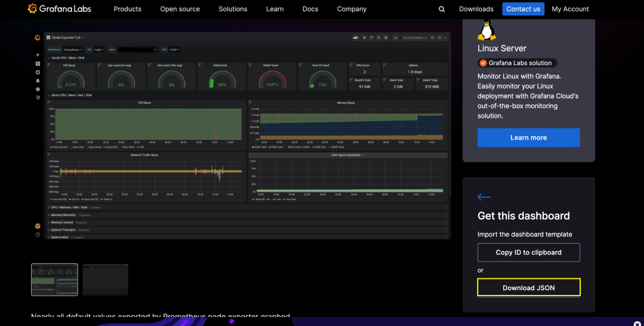Image resolution: width=644 pixels, height=326 pixels.
Task: Click the SWAP Total '572 MiB' value
Action: [x=432, y=87]
